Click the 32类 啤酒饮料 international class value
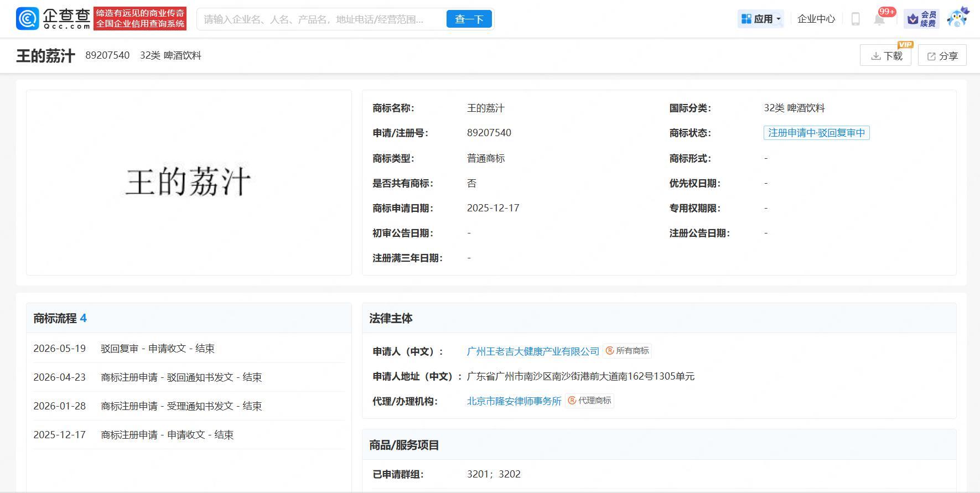This screenshot has height=493, width=980. [794, 108]
